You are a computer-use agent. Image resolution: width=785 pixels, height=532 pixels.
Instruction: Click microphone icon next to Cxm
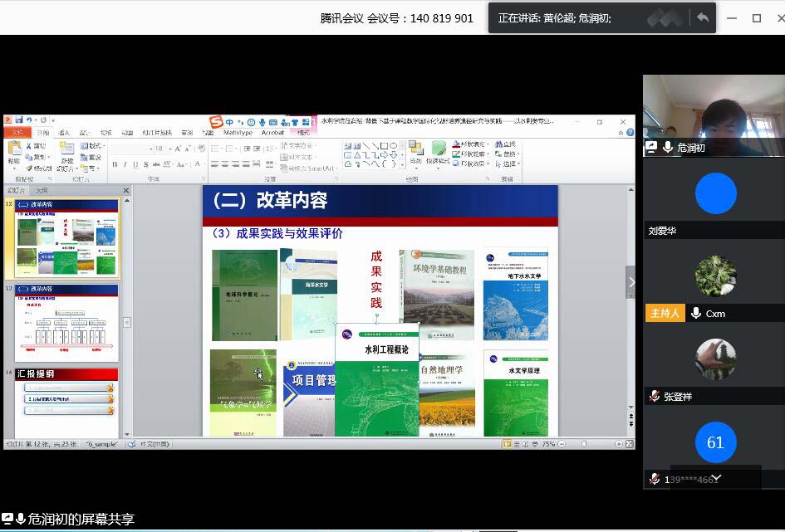point(696,313)
